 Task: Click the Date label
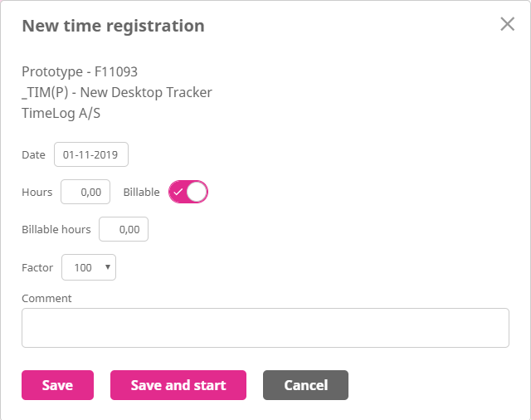[x=33, y=155]
